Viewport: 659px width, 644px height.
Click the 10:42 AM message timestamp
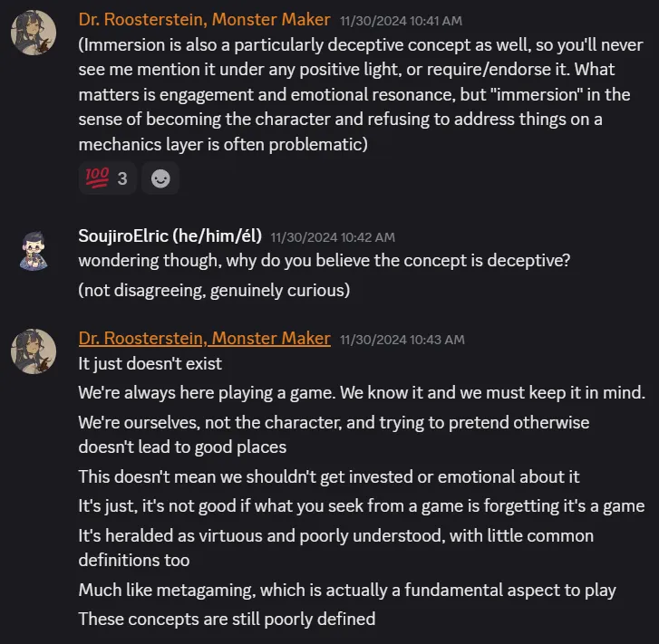[x=333, y=237]
